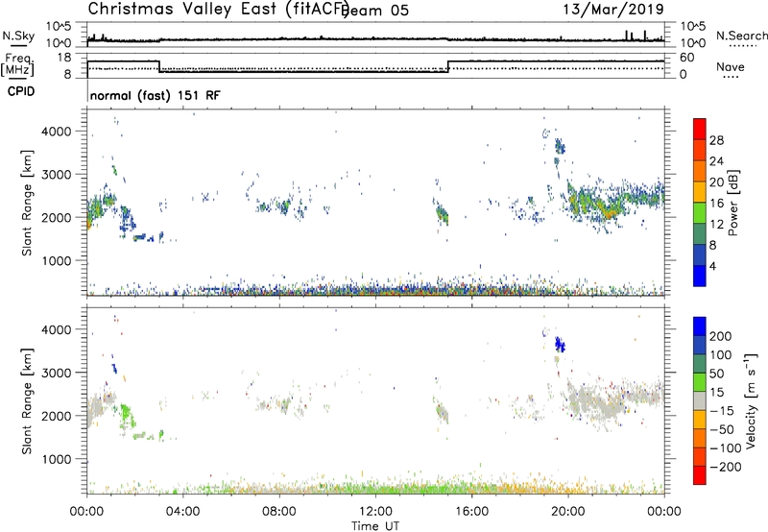The height and width of the screenshot is (532, 768).
Task: Click the blue velocity echo cluster near 19:40 UT
Action: pyautogui.click(x=560, y=345)
